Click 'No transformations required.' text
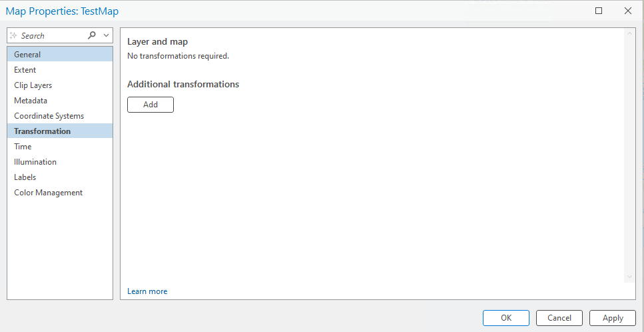 [178, 56]
